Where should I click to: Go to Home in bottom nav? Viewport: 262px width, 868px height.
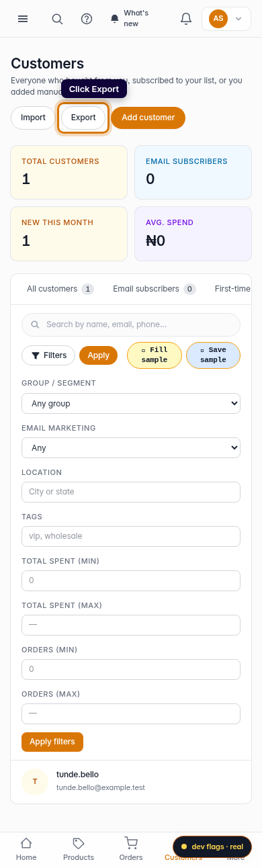coord(26,849)
